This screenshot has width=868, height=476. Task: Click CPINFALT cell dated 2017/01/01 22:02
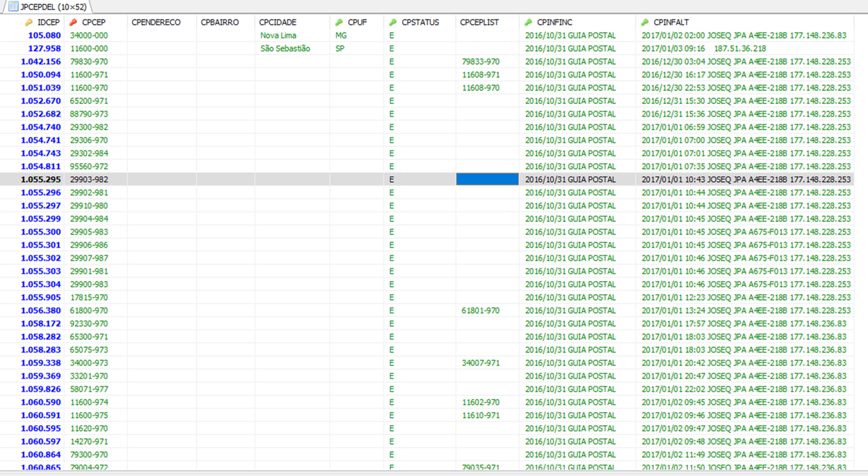coord(744,389)
